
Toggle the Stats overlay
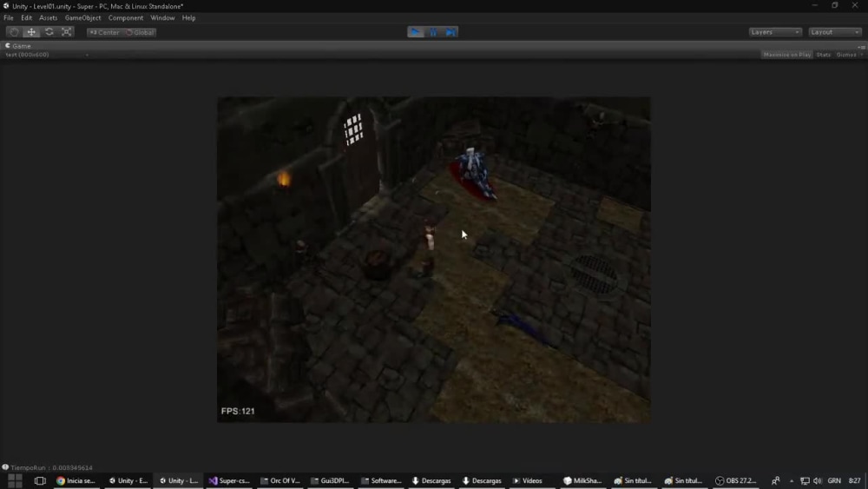coord(823,55)
